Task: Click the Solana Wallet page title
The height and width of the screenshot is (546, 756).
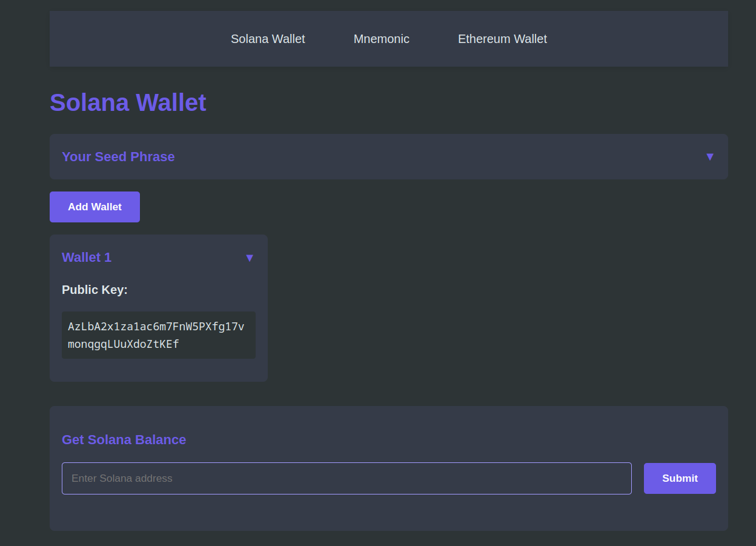Action: pyautogui.click(x=128, y=102)
